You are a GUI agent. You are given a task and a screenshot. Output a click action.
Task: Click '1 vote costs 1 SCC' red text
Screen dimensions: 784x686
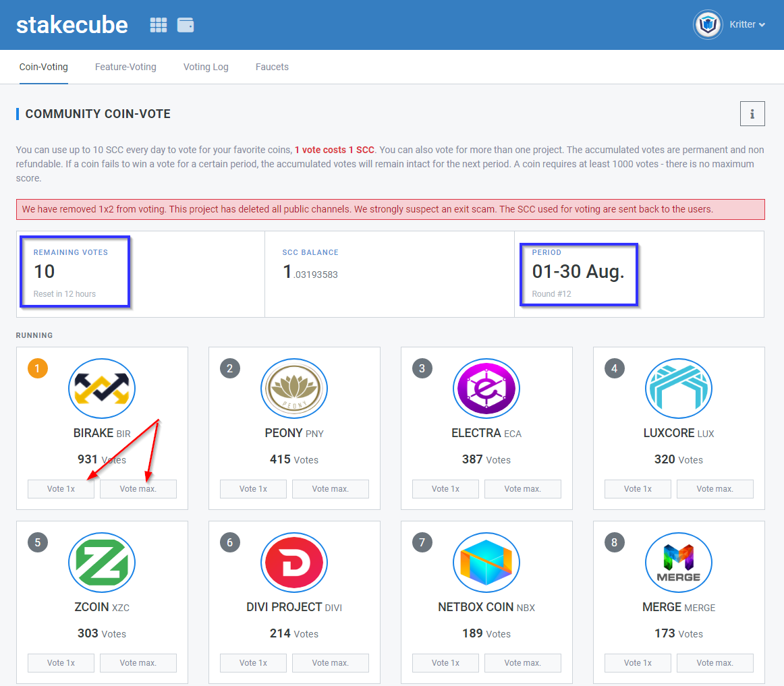(x=335, y=150)
